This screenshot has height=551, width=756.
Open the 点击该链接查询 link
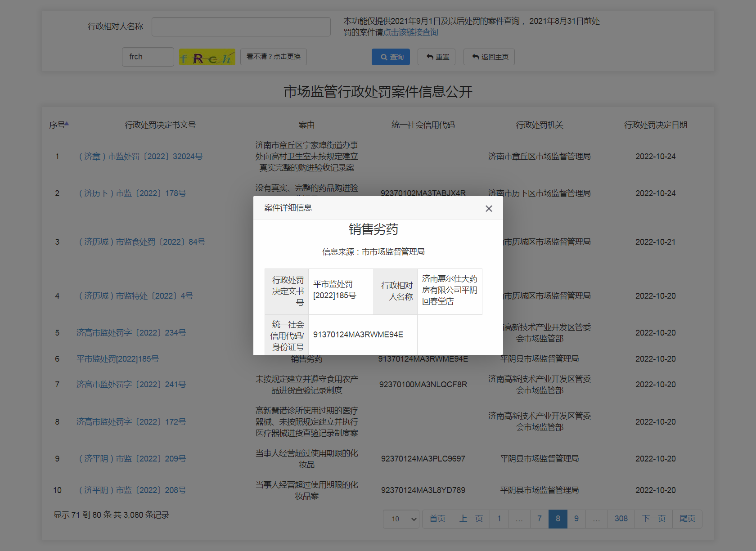click(410, 32)
